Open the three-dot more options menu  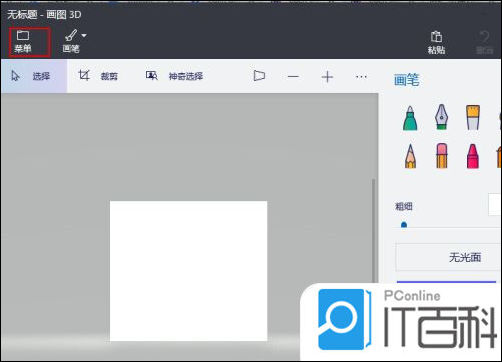tap(361, 77)
